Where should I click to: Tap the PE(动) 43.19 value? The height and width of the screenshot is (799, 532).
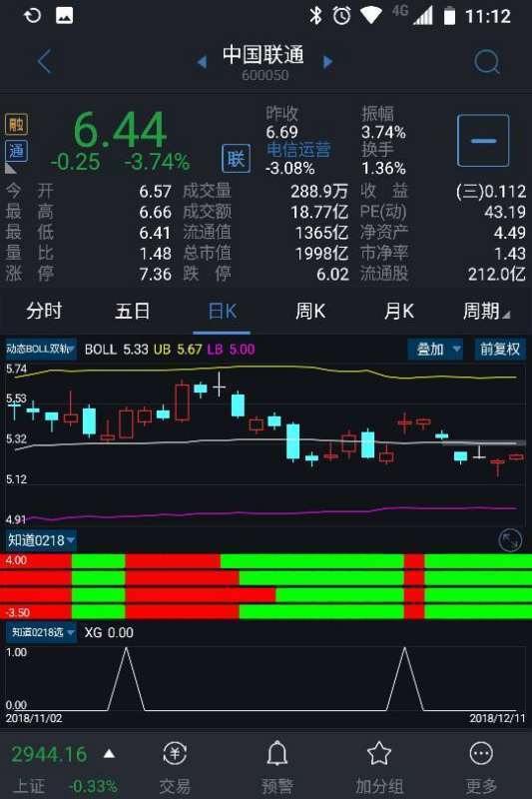click(x=505, y=212)
